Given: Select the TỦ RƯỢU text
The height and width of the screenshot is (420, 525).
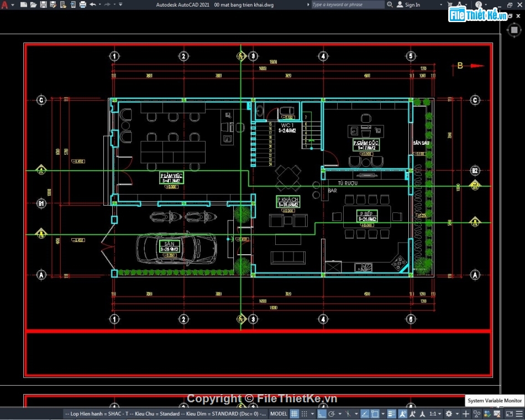Looking at the screenshot, I should click(347, 183).
